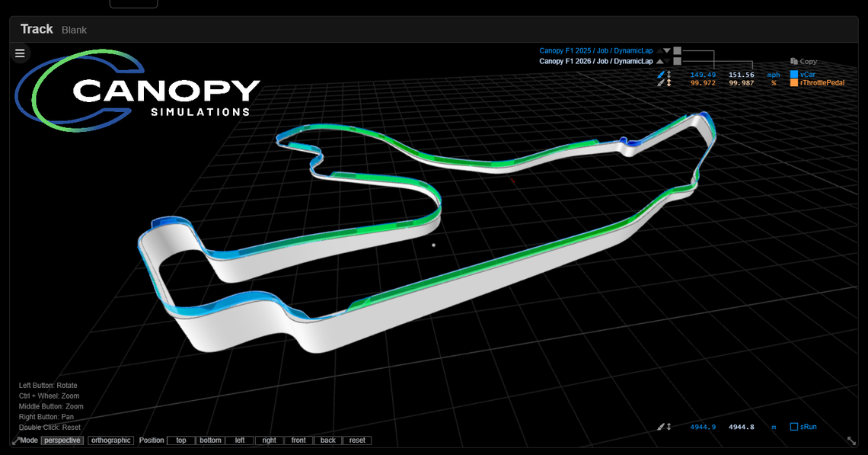Click the paintbrush icon in the sRun row
This screenshot has height=455, width=868.
click(661, 427)
